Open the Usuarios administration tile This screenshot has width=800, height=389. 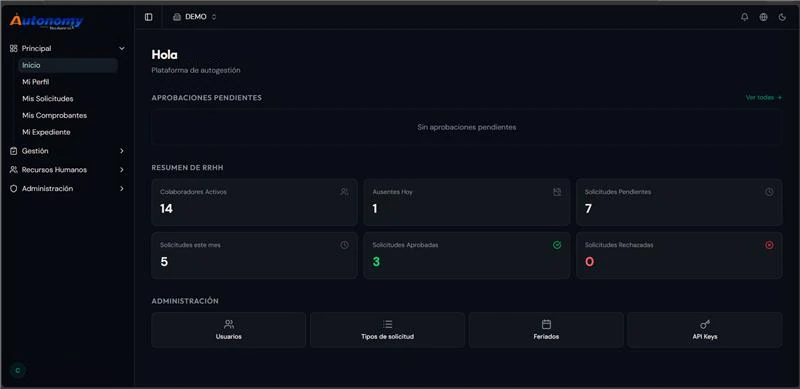[229, 330]
